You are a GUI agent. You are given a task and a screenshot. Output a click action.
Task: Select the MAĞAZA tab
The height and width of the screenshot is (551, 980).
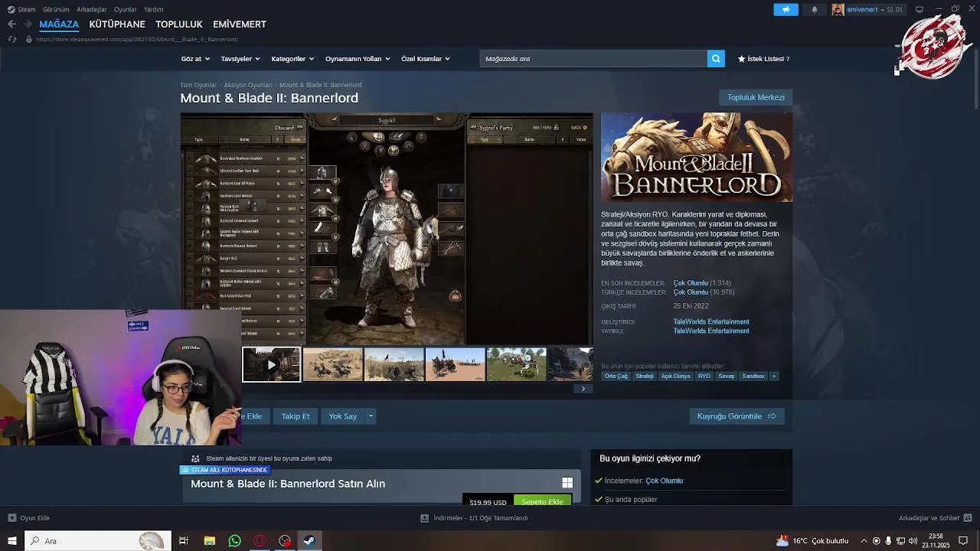(59, 24)
